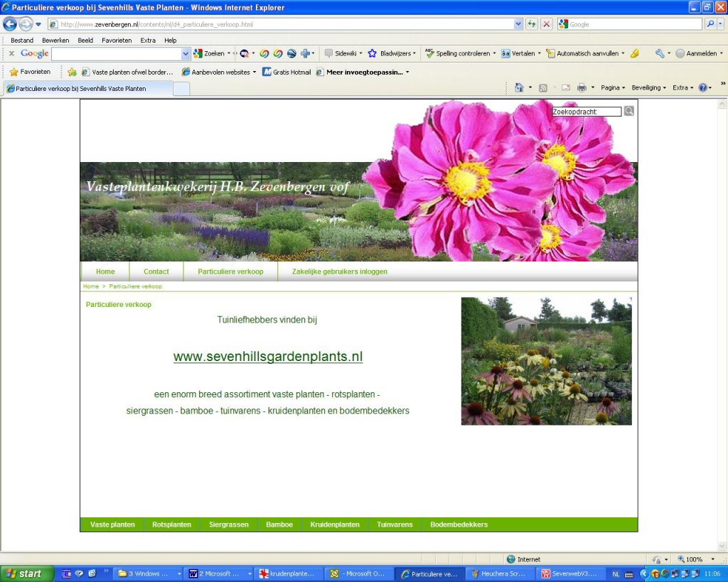Open 'Meer invoegtoepassin…' dropdown
Image resolution: width=728 pixels, height=582 pixels.
pyautogui.click(x=363, y=72)
